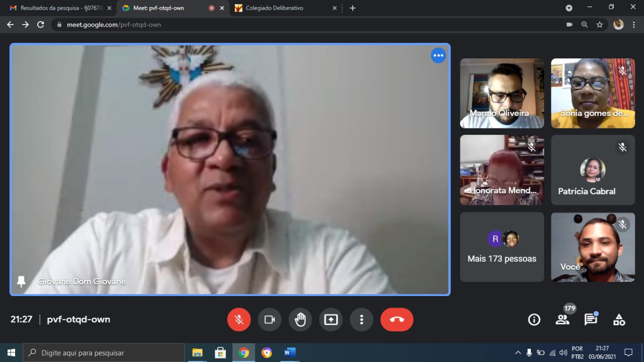Image resolution: width=644 pixels, height=362 pixels.
Task: Select your own Você video tile
Action: [x=593, y=247]
